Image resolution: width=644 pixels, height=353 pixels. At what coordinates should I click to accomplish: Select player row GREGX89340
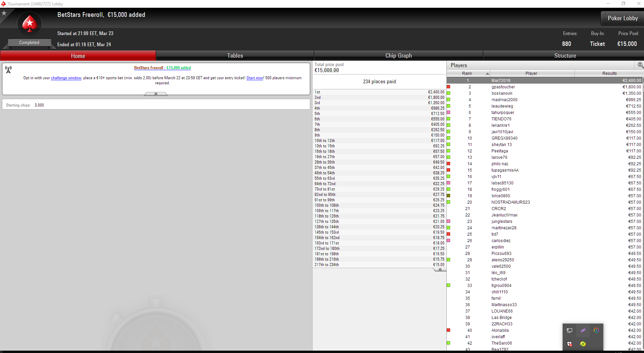pos(545,138)
